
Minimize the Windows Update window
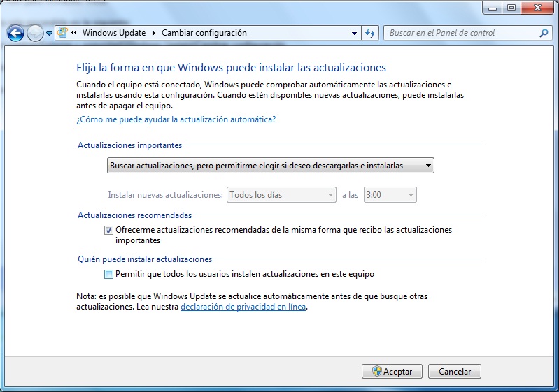493,8
